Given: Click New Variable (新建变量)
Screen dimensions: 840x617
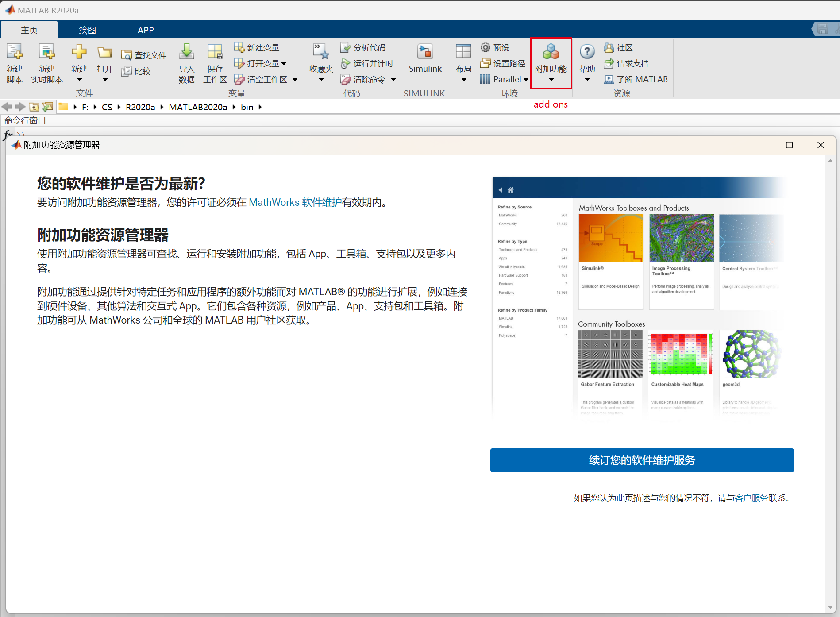Looking at the screenshot, I should pos(257,47).
